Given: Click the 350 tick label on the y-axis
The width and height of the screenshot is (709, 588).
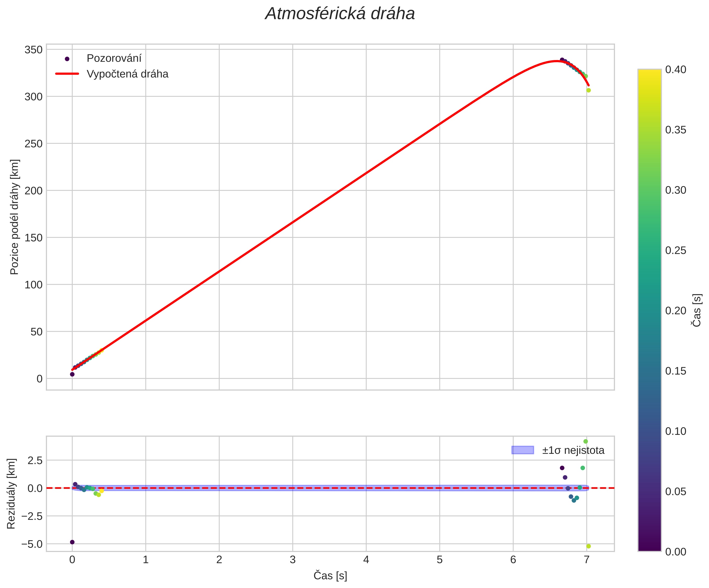Looking at the screenshot, I should 33,50.
